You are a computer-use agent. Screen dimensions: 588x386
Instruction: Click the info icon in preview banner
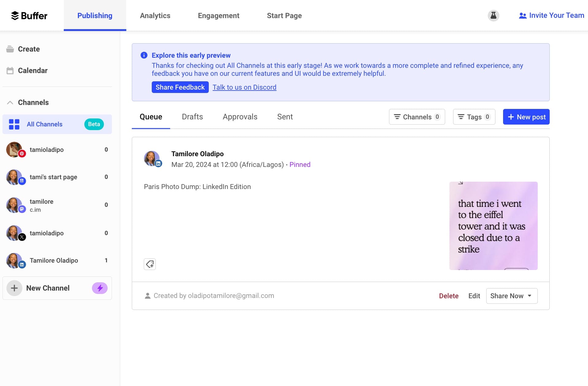click(144, 55)
